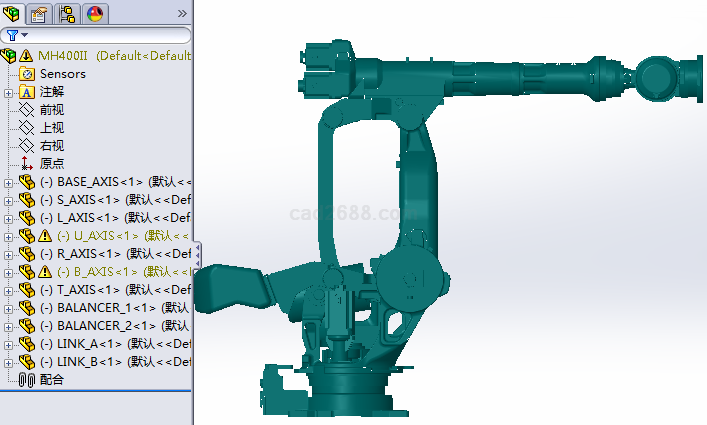Select the 前视 front plane icon
This screenshot has height=425, width=707.
tap(27, 110)
